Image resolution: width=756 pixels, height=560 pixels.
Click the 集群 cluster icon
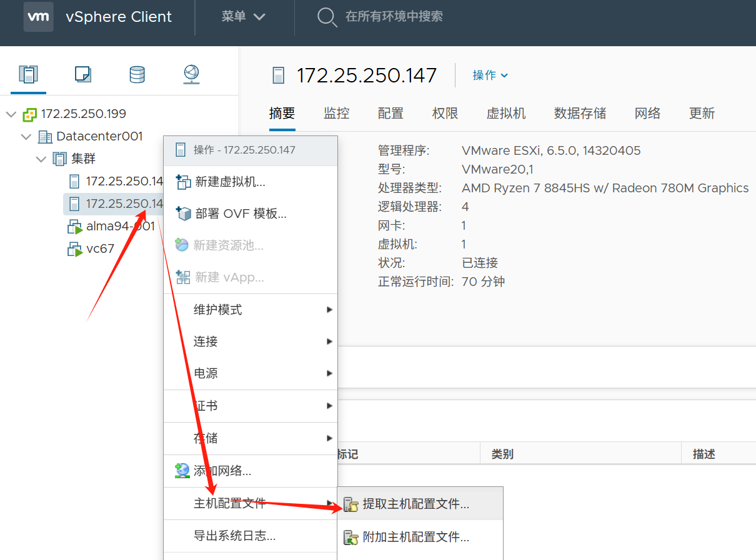point(59,159)
